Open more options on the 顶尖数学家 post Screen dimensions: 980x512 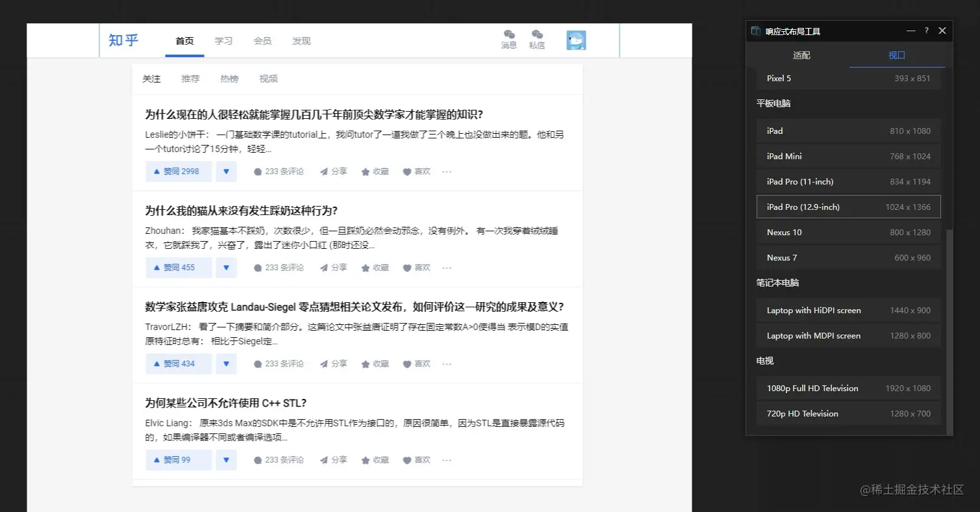447,172
